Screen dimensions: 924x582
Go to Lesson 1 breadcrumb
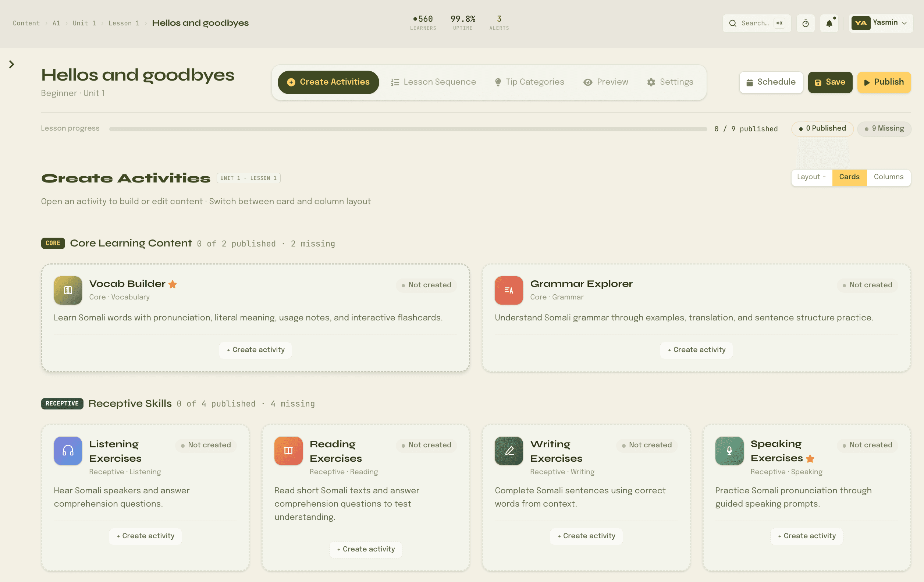pos(124,23)
